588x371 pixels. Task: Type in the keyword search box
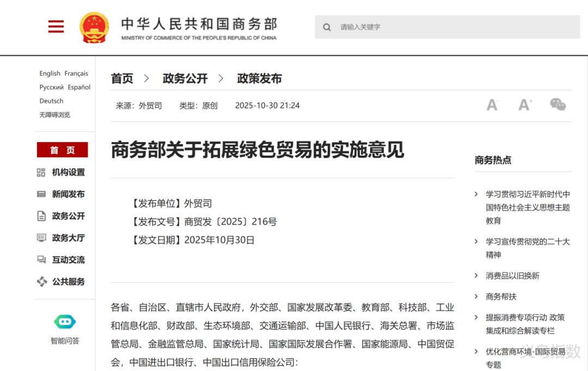[x=452, y=27]
